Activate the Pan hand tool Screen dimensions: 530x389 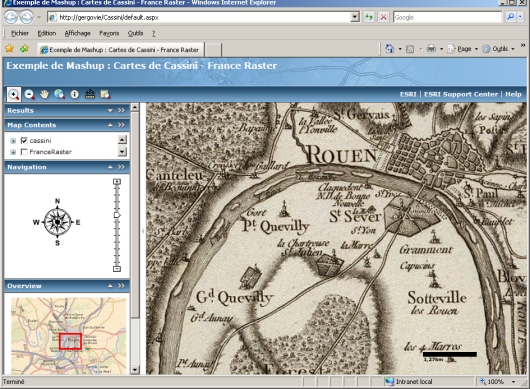click(44, 94)
